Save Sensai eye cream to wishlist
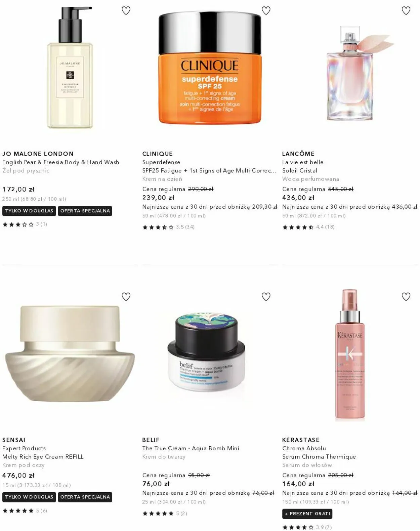This screenshot has height=531, width=420. pyautogui.click(x=126, y=297)
